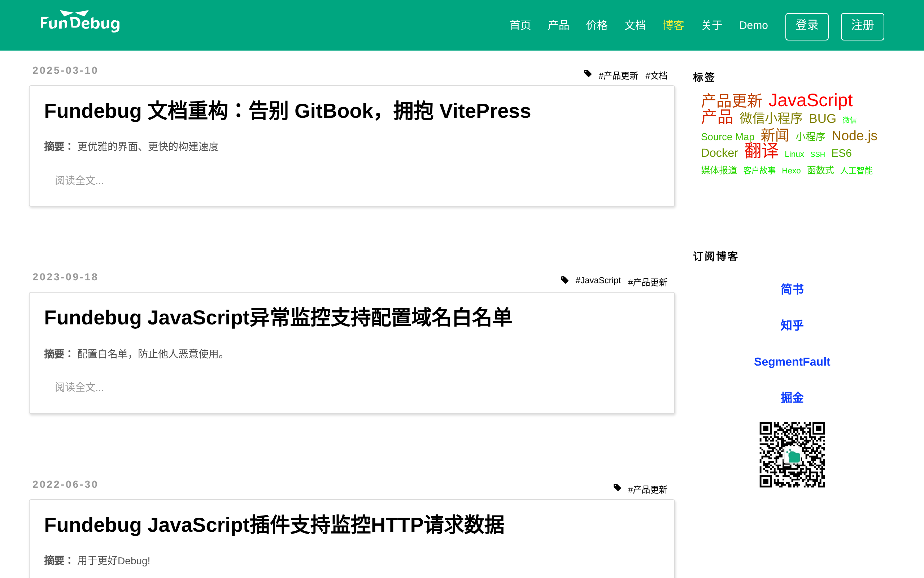The height and width of the screenshot is (578, 924).
Task: Select the 产品 tag in the tag cloud
Action: (717, 117)
